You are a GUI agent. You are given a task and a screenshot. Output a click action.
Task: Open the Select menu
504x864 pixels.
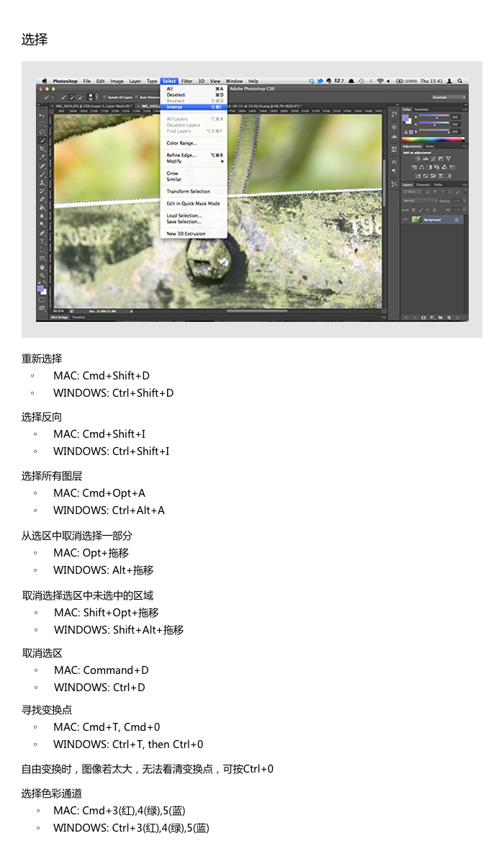click(x=169, y=81)
